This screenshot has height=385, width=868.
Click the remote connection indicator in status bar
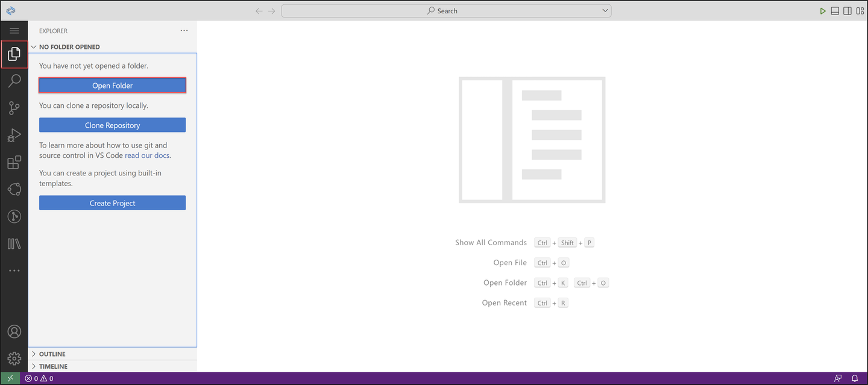10,378
